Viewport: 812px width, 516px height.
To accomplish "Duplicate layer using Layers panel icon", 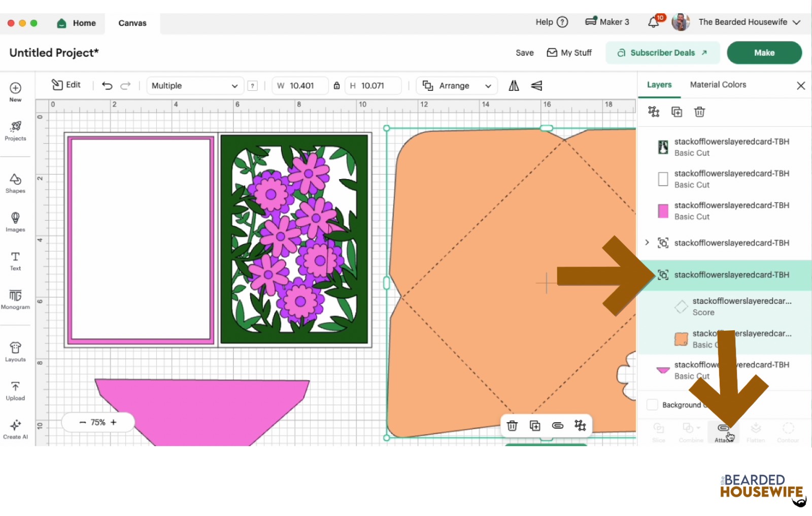I will point(676,112).
